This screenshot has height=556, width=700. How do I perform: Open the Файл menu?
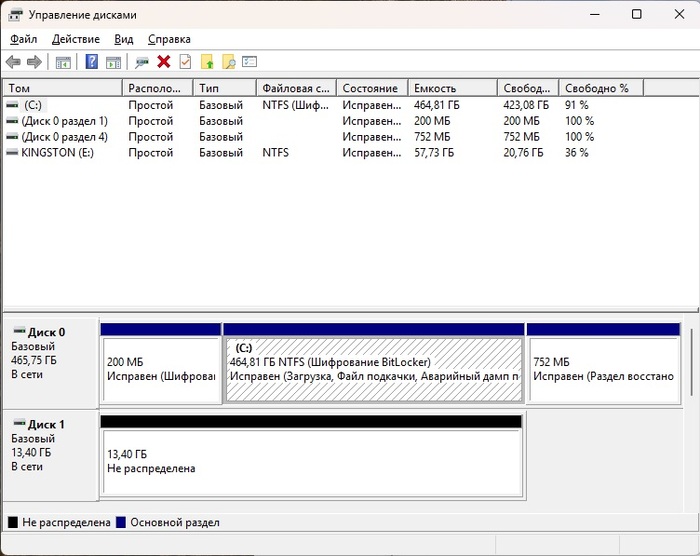coord(23,39)
